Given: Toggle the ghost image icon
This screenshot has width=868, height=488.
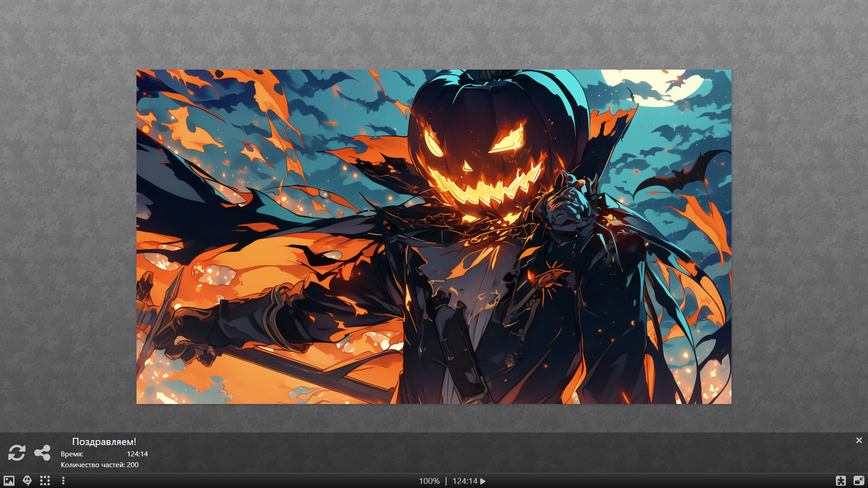Looking at the screenshot, I should pos(27,481).
